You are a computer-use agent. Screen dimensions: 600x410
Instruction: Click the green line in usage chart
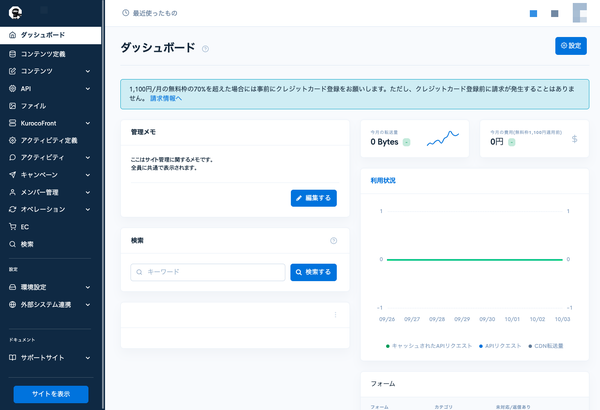click(474, 260)
